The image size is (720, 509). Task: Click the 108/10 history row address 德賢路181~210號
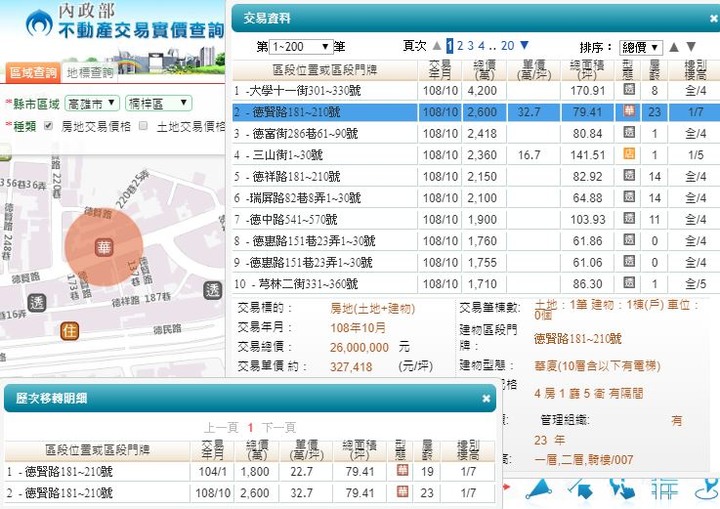tap(68, 493)
